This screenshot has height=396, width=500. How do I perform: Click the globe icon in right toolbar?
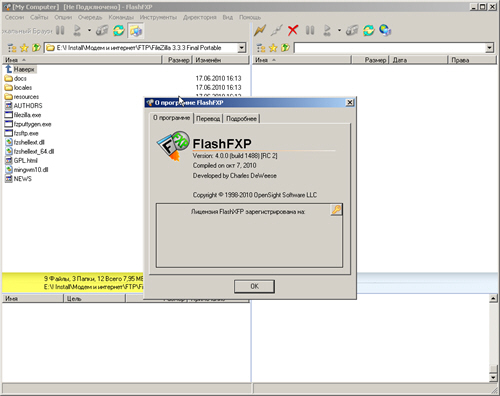[x=385, y=31]
